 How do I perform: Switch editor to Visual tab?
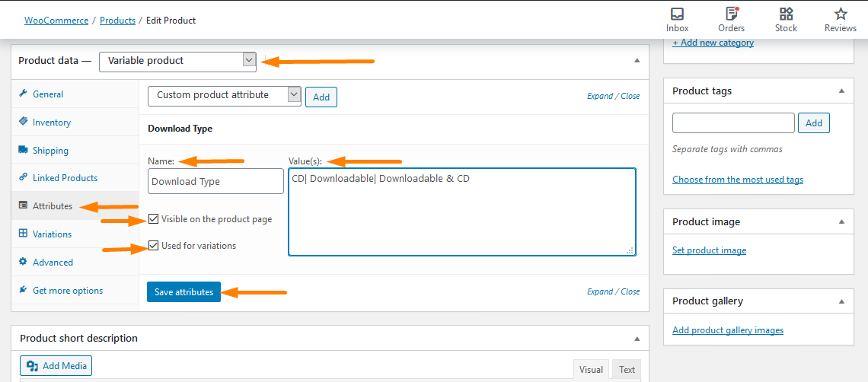591,369
